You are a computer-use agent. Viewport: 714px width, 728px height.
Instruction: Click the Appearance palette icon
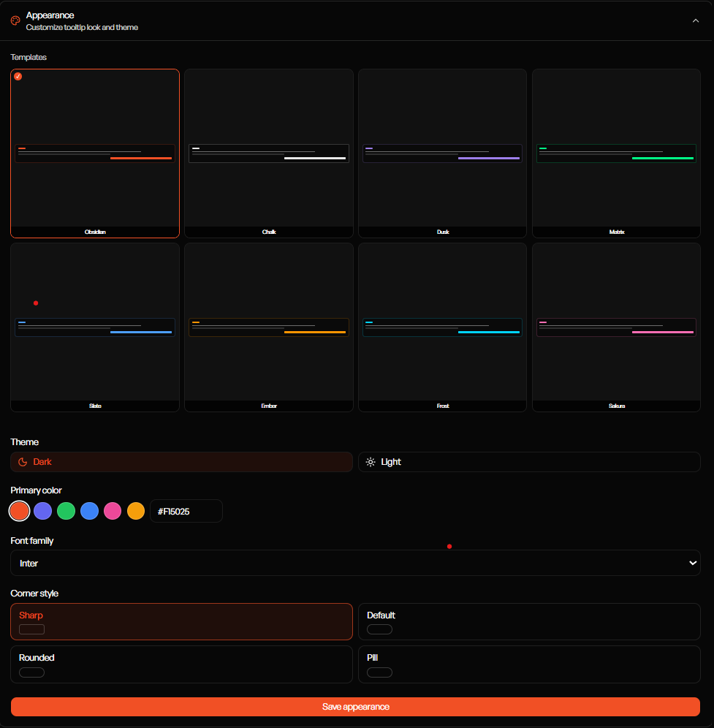click(15, 20)
